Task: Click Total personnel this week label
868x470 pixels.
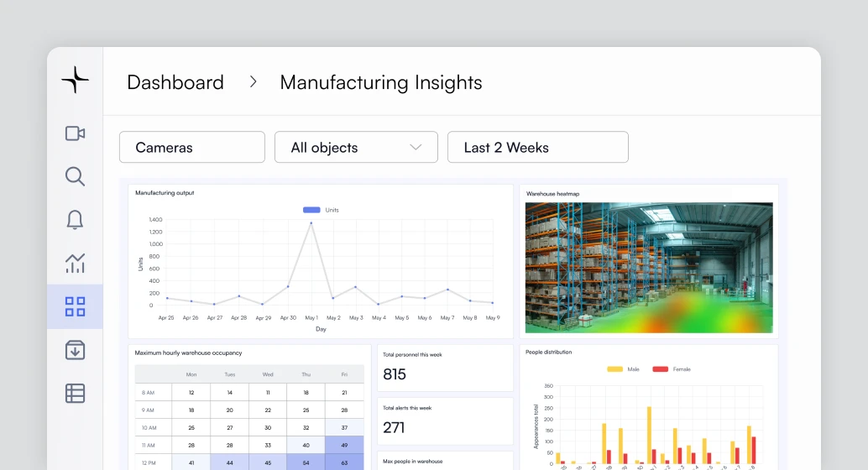Action: point(412,355)
